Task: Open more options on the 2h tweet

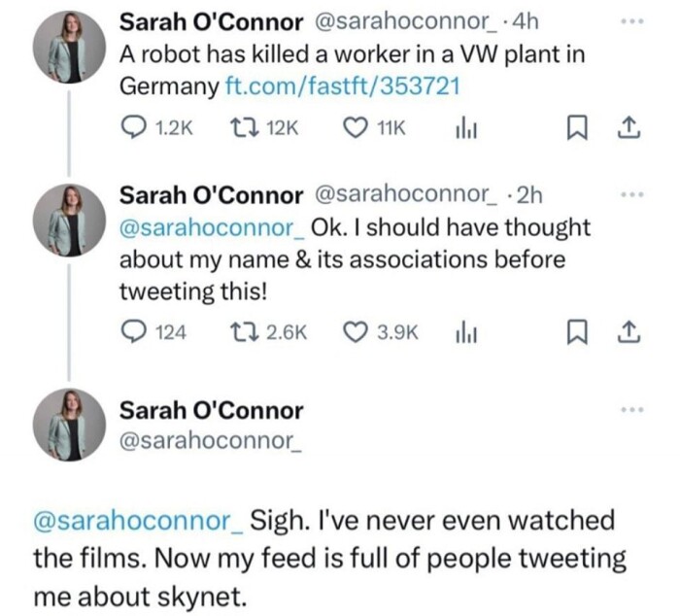Action: 632,193
